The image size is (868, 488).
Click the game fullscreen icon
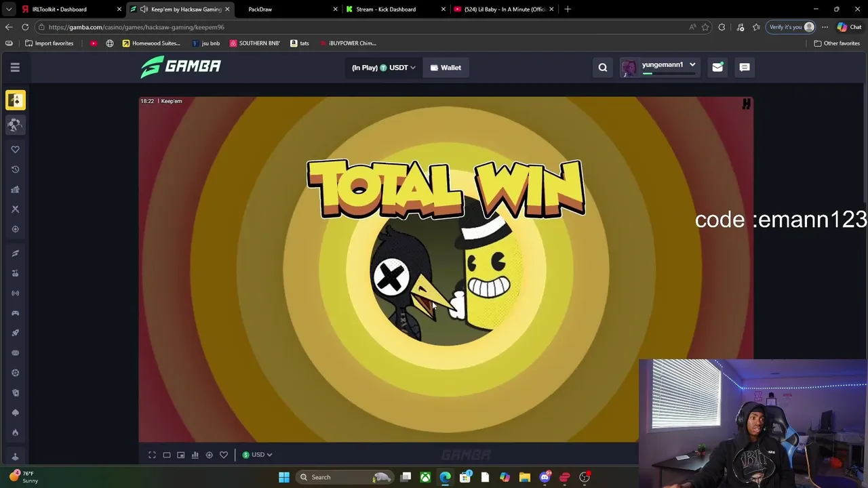point(152,455)
